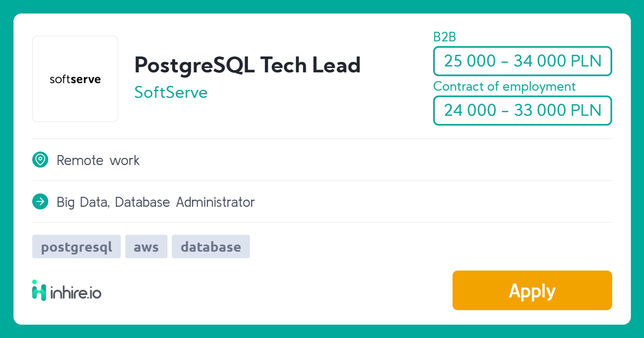Select the database skill tag

tap(210, 247)
